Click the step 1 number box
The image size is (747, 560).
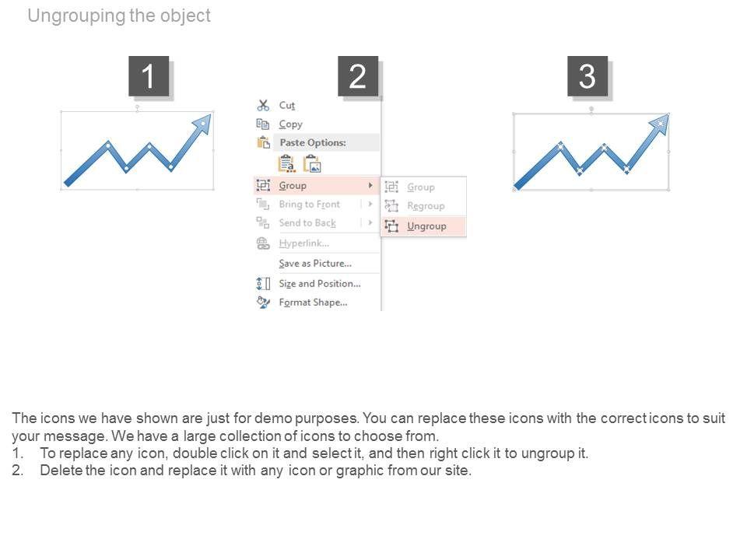(148, 76)
